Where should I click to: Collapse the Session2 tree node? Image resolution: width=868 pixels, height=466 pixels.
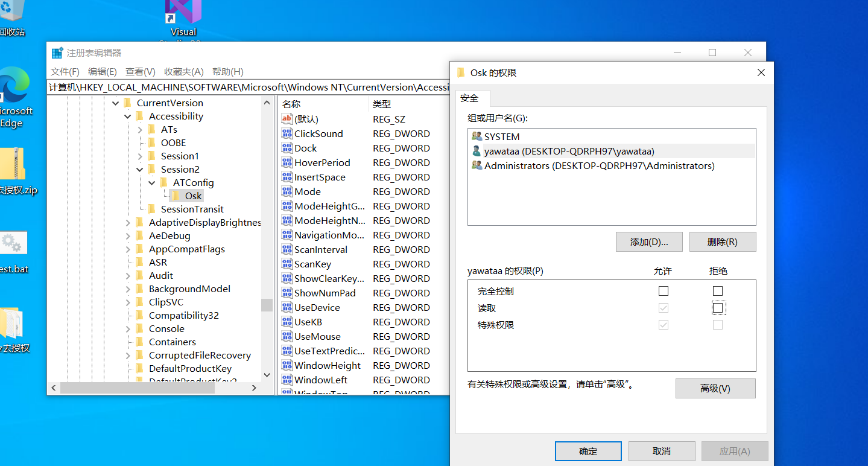click(x=140, y=170)
